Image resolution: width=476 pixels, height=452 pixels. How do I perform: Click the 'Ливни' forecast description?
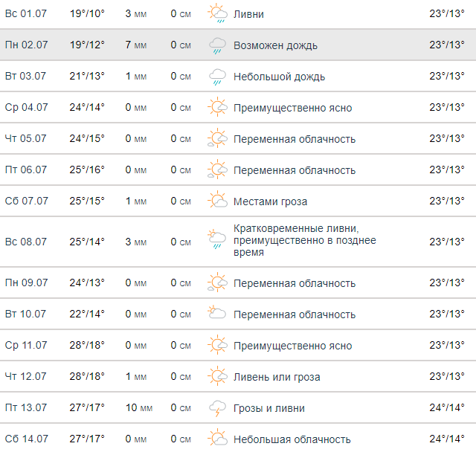pos(248,14)
